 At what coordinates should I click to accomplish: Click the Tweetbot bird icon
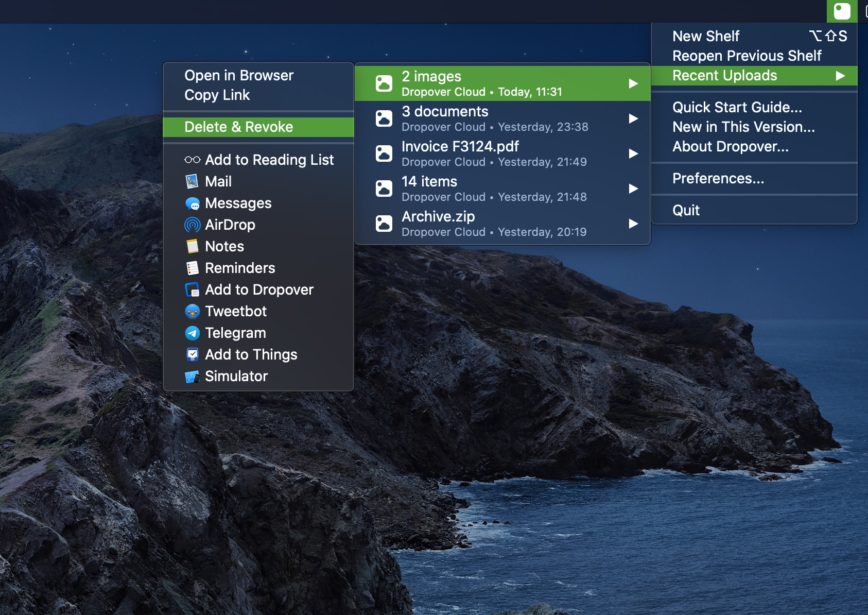[192, 311]
